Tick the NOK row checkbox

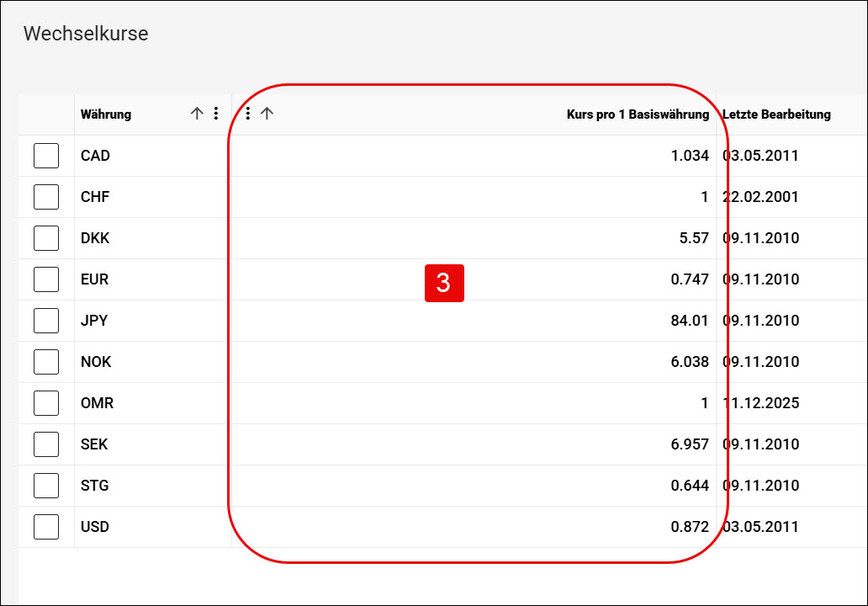pyautogui.click(x=46, y=362)
